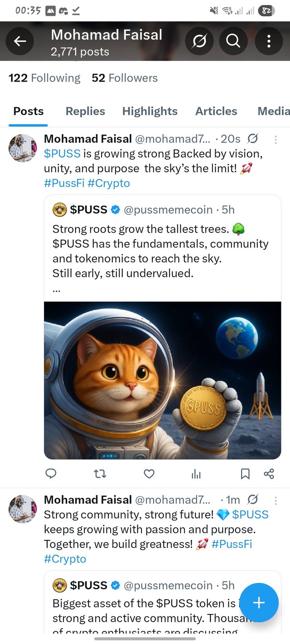
Task: Tap the compose new post button
Action: click(x=259, y=602)
